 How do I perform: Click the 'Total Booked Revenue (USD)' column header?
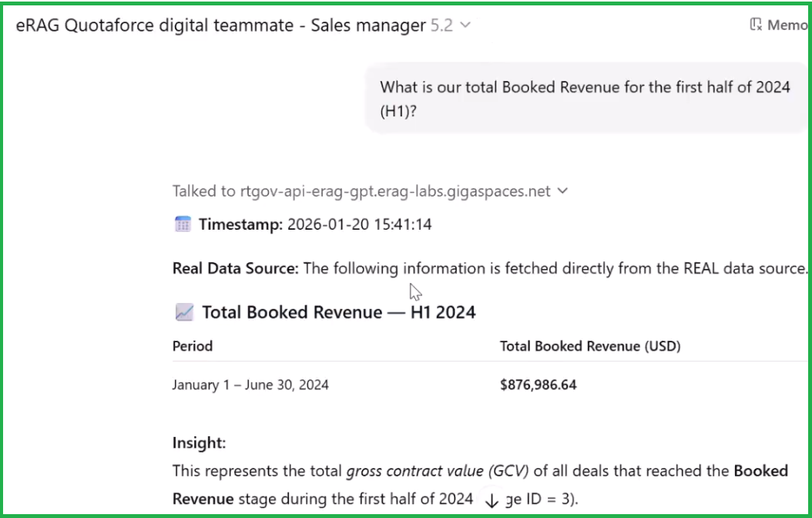pos(590,346)
